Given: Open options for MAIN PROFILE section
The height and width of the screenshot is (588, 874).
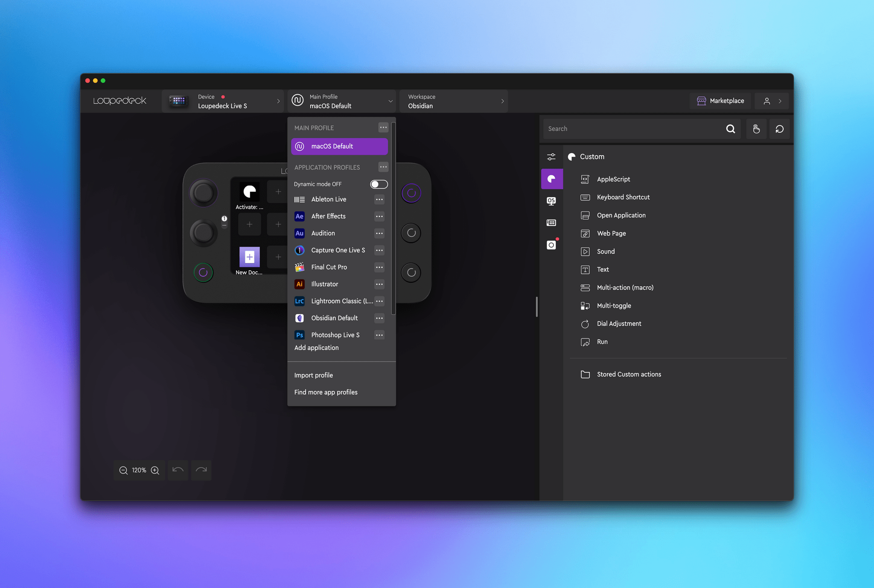Looking at the screenshot, I should [x=383, y=127].
